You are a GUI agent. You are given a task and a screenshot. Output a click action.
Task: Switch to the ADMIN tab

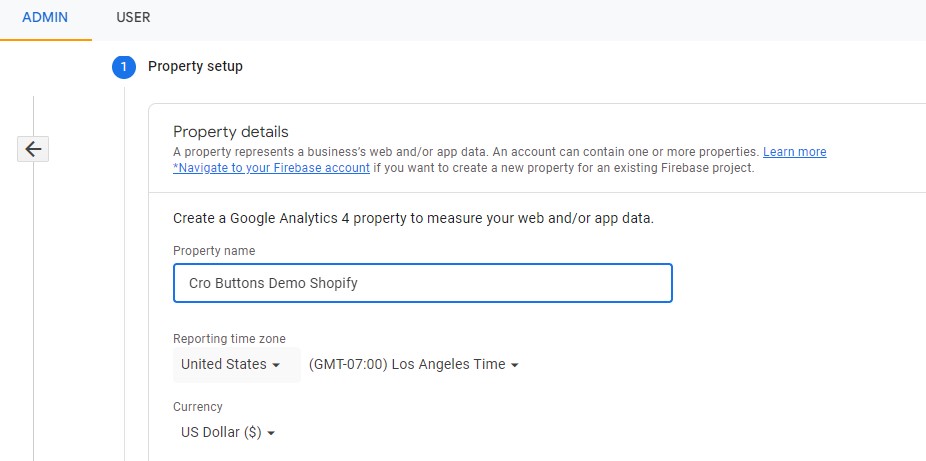[x=45, y=18]
